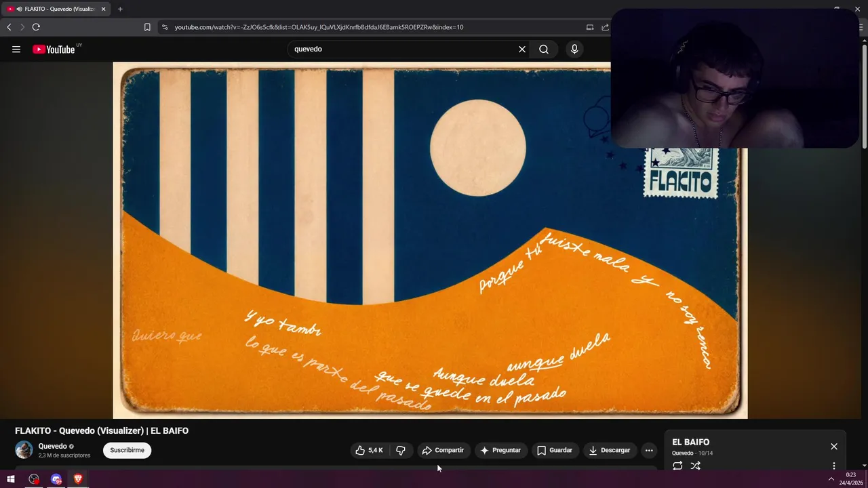Viewport: 868px width, 488px height.
Task: Start voice search with microphone icon
Action: [x=574, y=49]
